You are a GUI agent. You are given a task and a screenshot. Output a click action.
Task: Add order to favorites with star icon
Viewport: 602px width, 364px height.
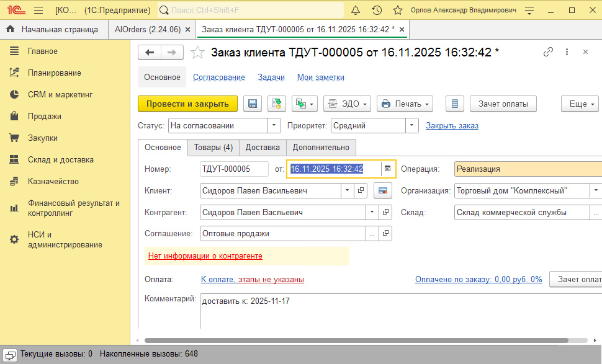click(197, 53)
